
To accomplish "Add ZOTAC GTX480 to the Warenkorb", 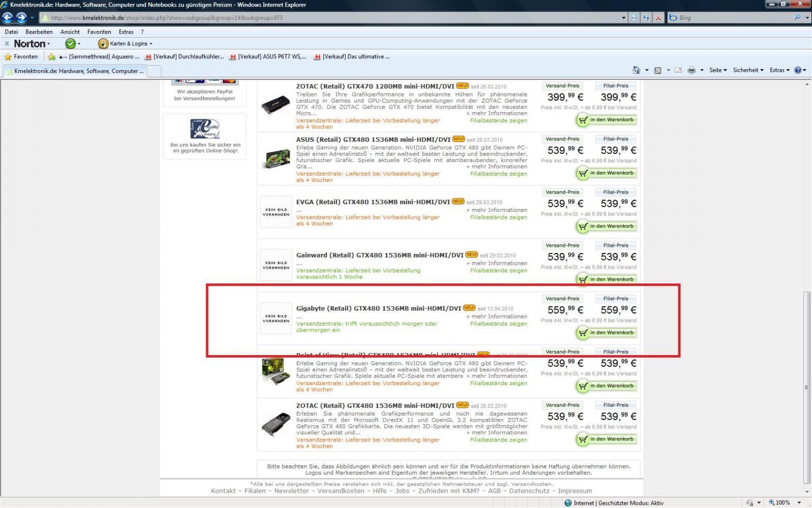I will pos(606,439).
